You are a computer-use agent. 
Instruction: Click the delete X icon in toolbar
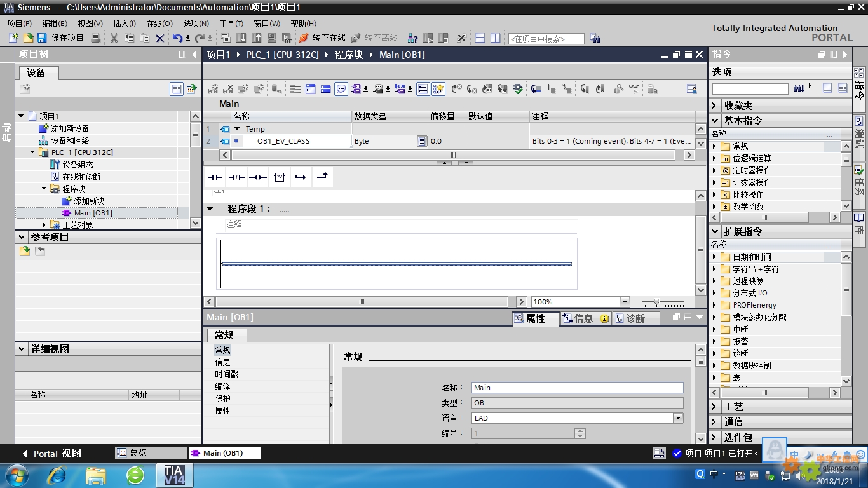pos(160,38)
